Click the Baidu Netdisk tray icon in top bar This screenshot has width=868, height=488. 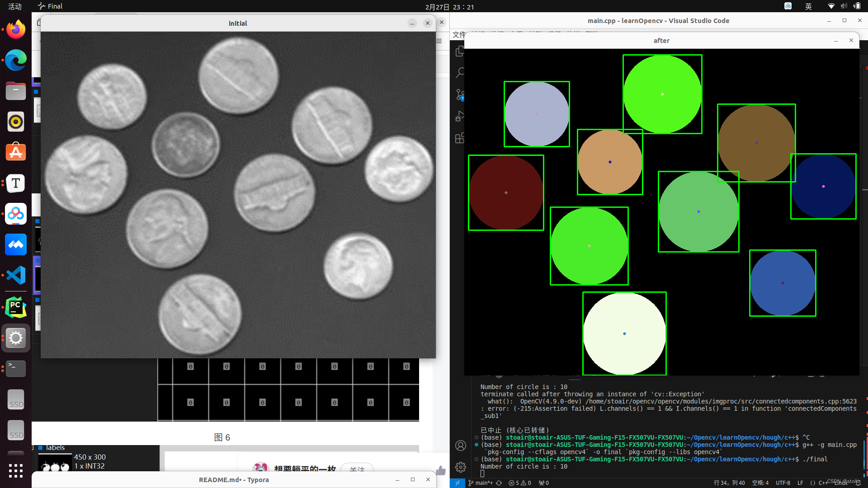[788, 6]
